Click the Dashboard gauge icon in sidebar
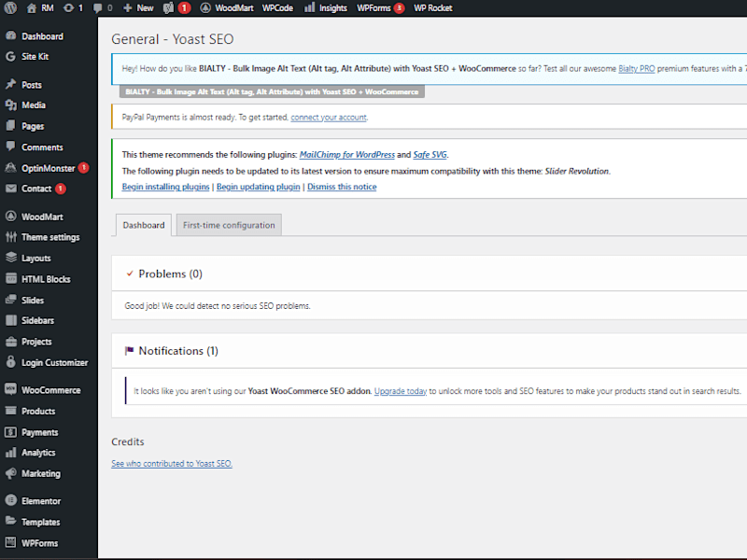 point(11,35)
